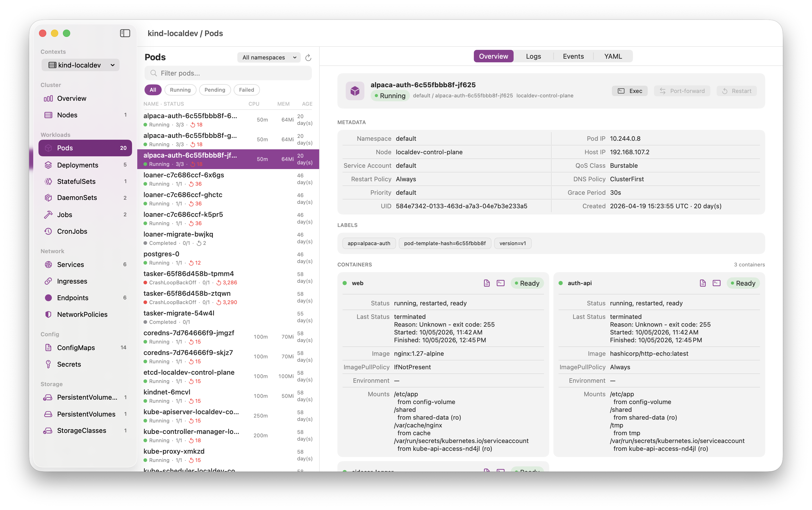Select pod kube-proxy-xmkzd
Viewport: 812px width, 510px height.
[228, 455]
